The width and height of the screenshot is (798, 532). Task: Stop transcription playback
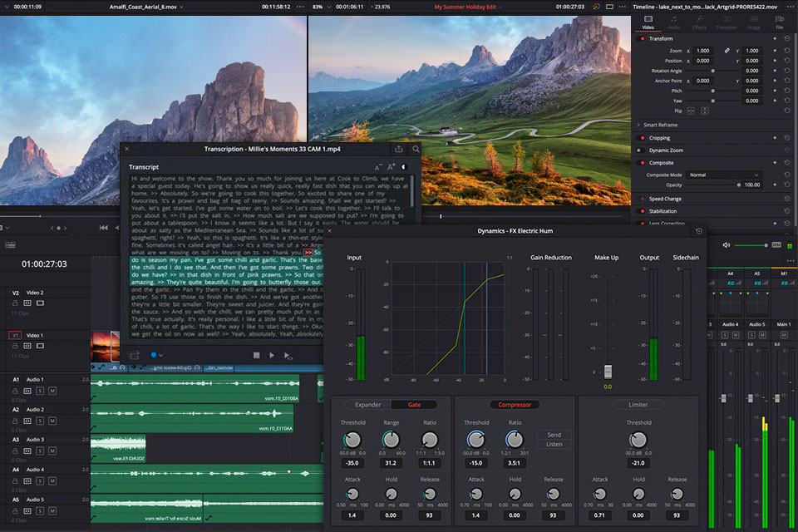click(x=257, y=355)
